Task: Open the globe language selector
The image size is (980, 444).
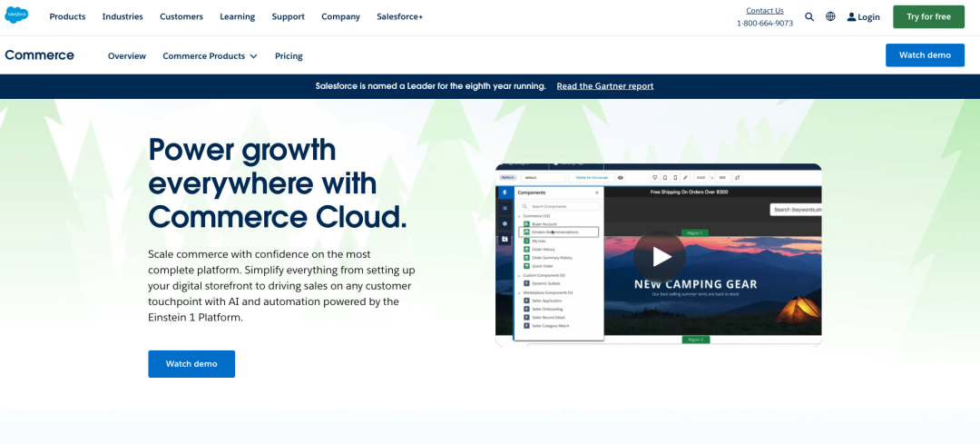Action: 830,17
